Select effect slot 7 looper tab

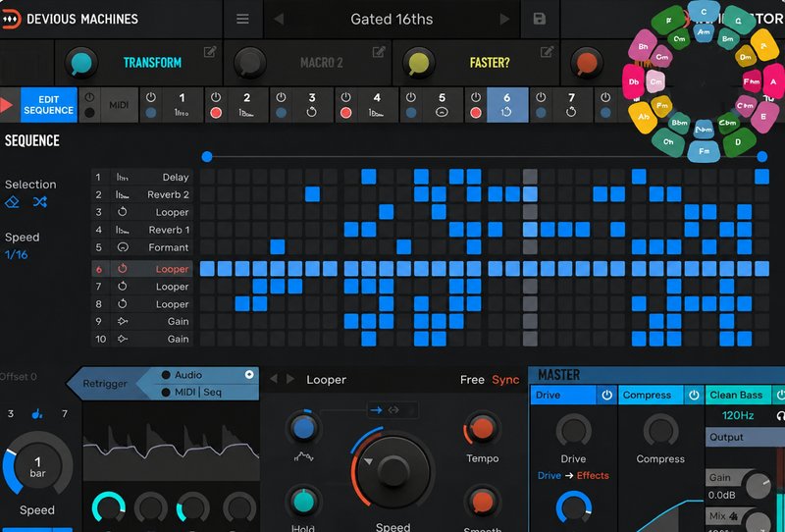pyautogui.click(x=571, y=105)
